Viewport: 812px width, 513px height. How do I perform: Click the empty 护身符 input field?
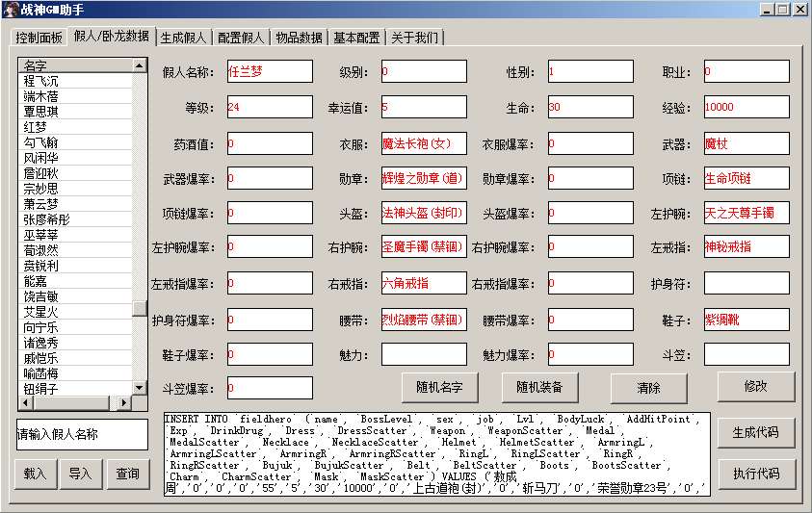[x=747, y=283]
